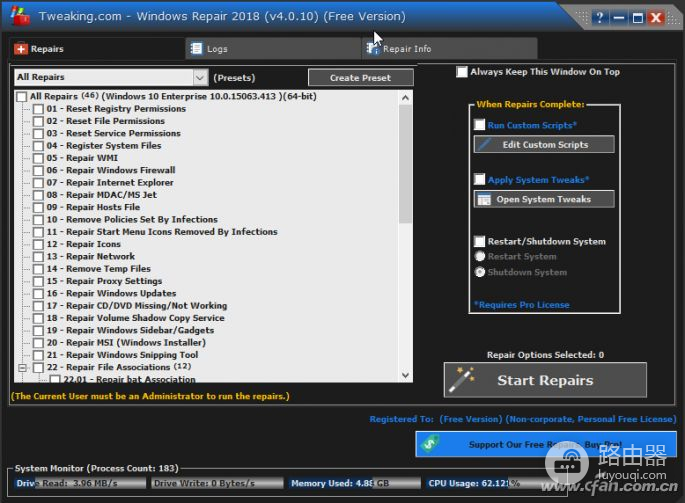Open the All Repairs presets dropdown
This screenshot has height=503, width=685.
pyautogui.click(x=198, y=77)
